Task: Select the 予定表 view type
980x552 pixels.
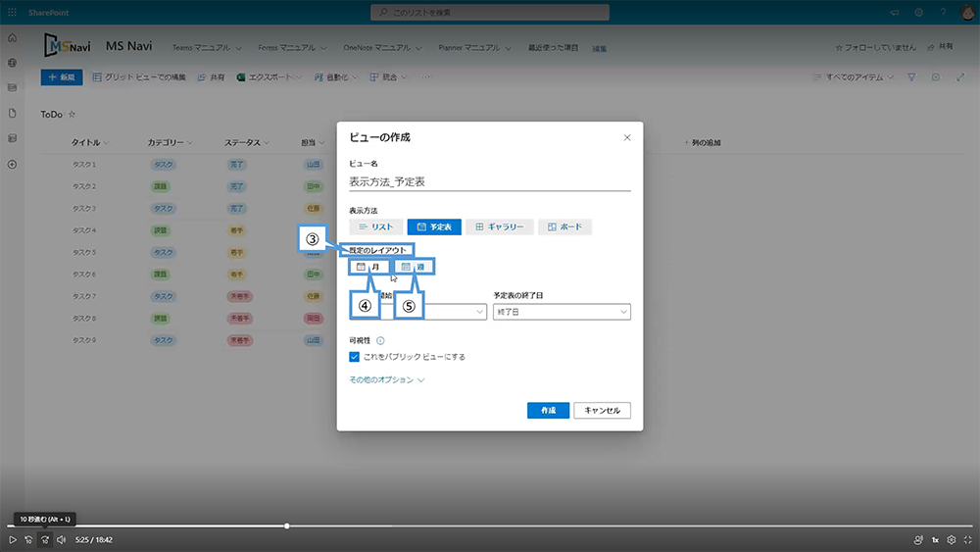Action: coord(434,226)
